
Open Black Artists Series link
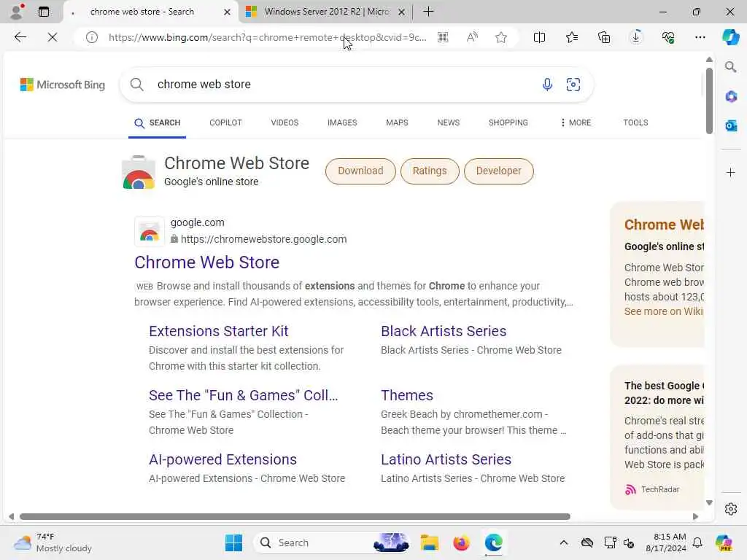coord(444,331)
